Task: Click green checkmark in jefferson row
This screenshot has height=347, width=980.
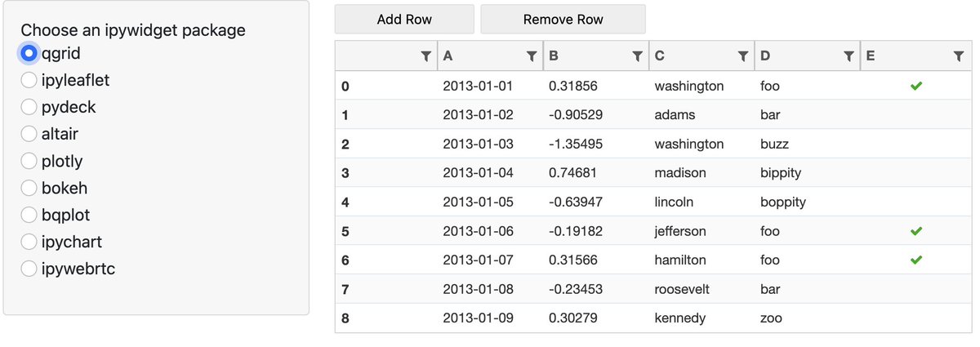Action: pos(916,231)
